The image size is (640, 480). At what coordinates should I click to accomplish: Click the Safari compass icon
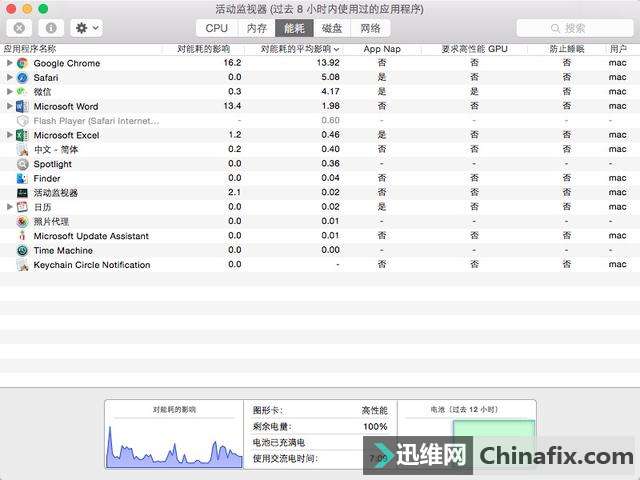pos(22,78)
